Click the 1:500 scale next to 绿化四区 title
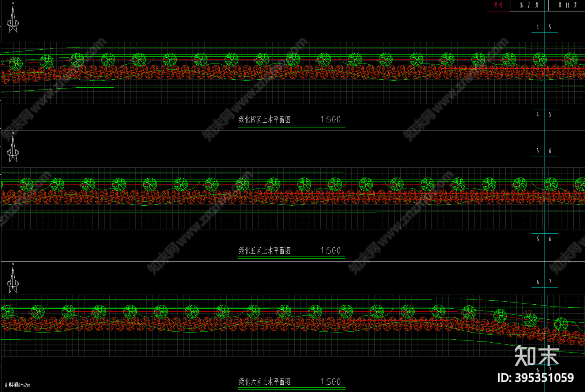The image size is (585, 392). point(331,119)
